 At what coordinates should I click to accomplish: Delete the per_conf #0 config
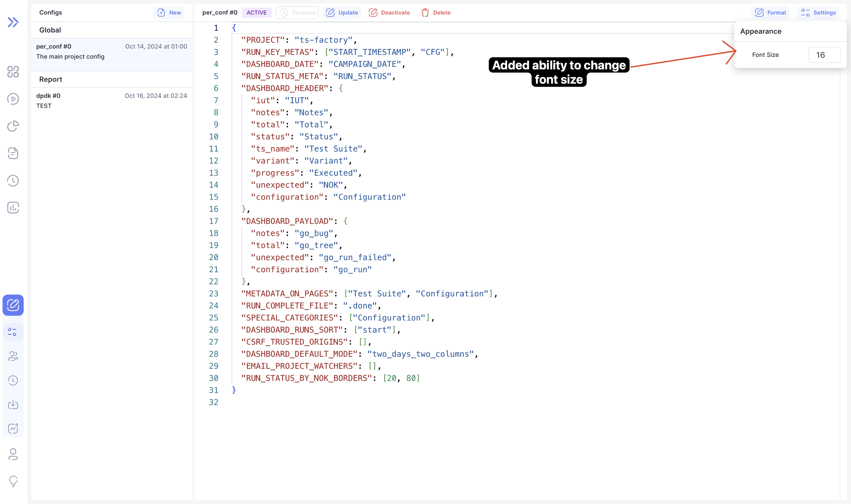coord(436,12)
